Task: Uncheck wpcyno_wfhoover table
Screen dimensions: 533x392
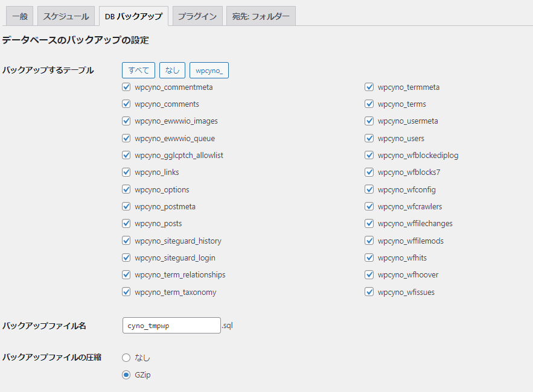Action: [x=369, y=274]
